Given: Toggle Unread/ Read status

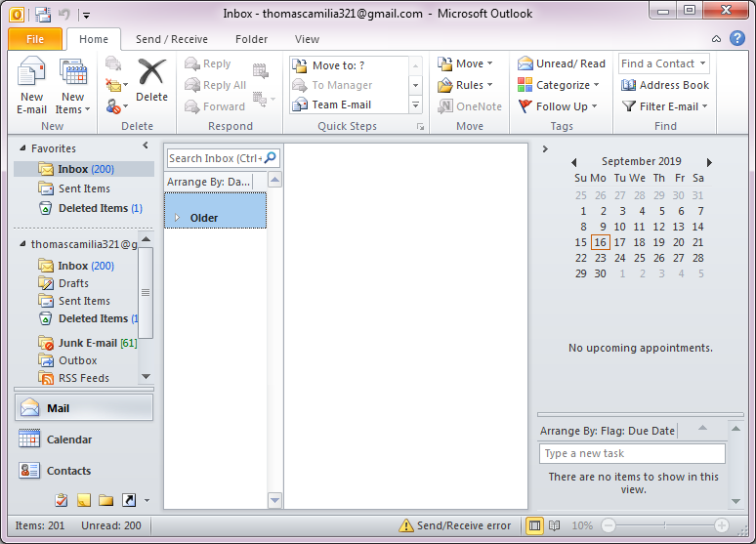Looking at the screenshot, I should [x=562, y=63].
